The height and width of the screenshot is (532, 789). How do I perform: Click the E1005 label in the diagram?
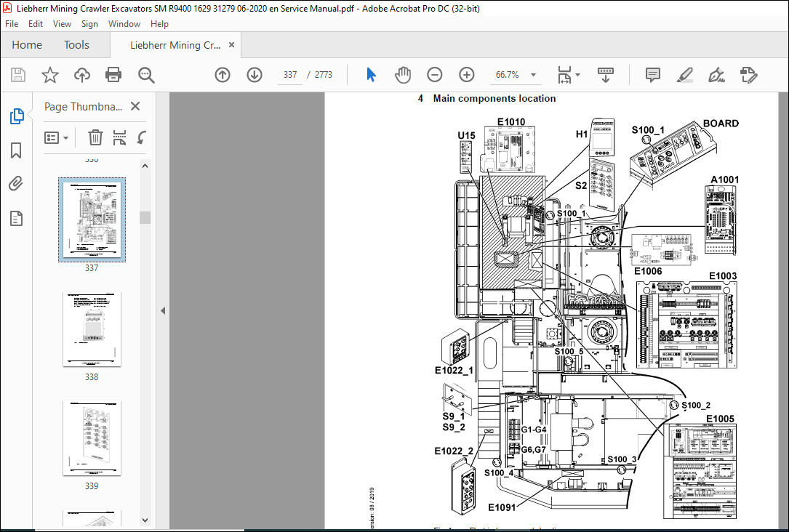pyautogui.click(x=720, y=419)
